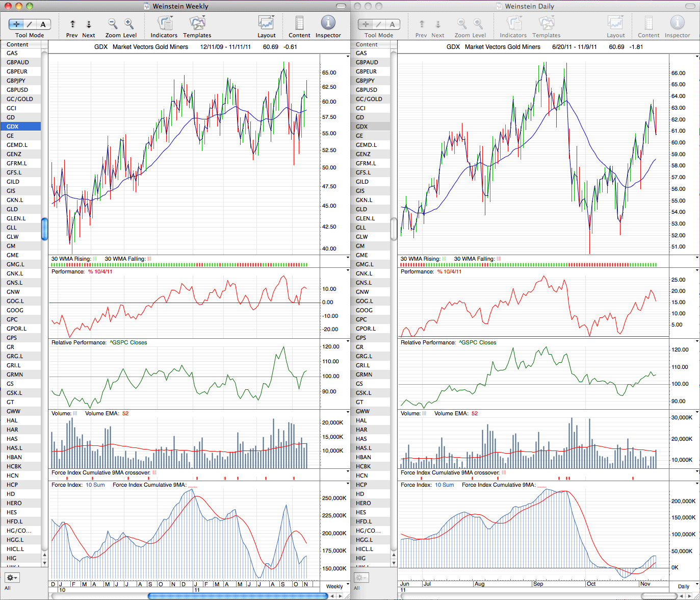Open the Layout dropdown in Weekly toolbar
The image size is (700, 600).
pyautogui.click(x=266, y=23)
